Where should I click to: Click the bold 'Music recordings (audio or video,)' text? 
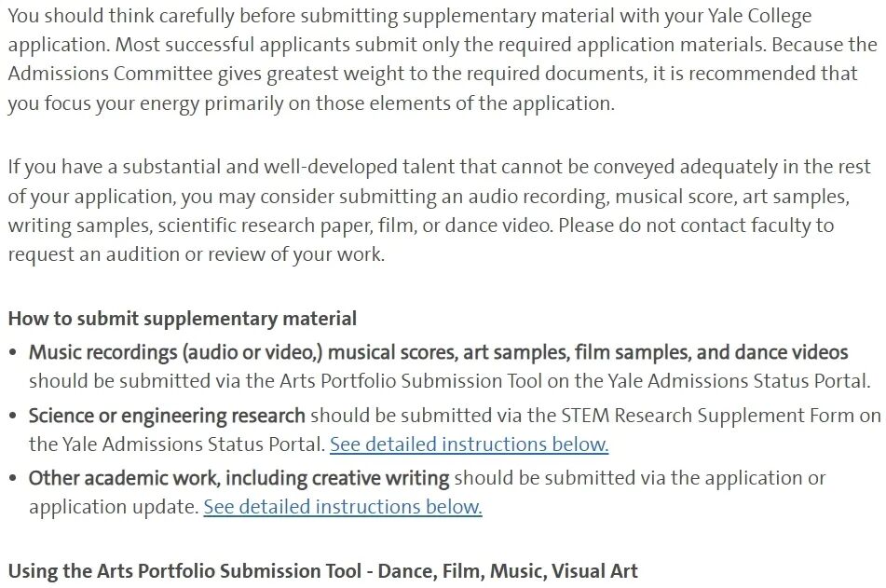coord(176,352)
